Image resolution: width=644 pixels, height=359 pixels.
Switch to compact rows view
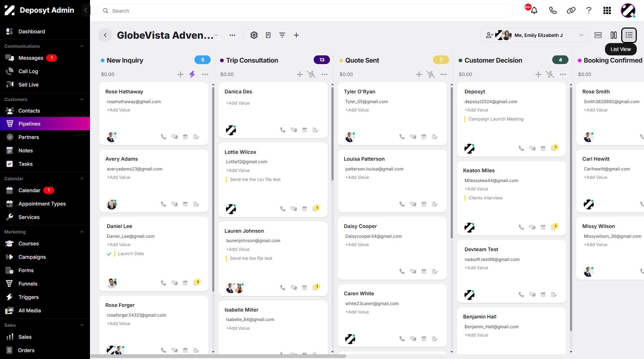click(x=598, y=35)
